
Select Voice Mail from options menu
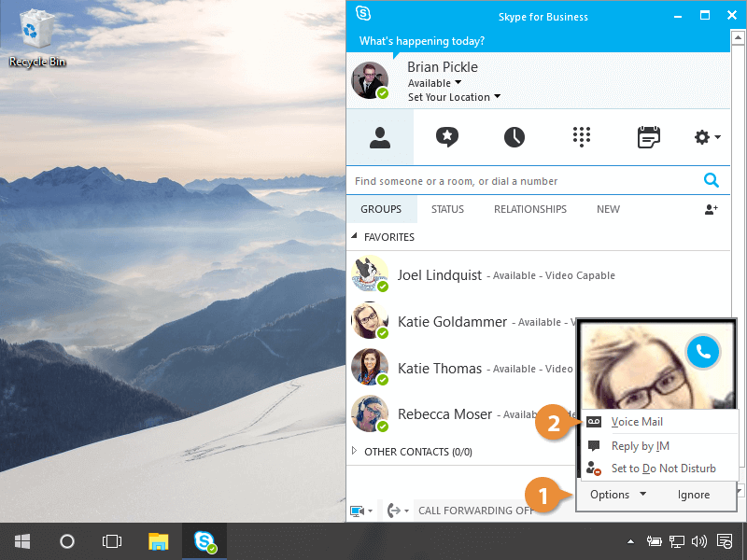(637, 422)
